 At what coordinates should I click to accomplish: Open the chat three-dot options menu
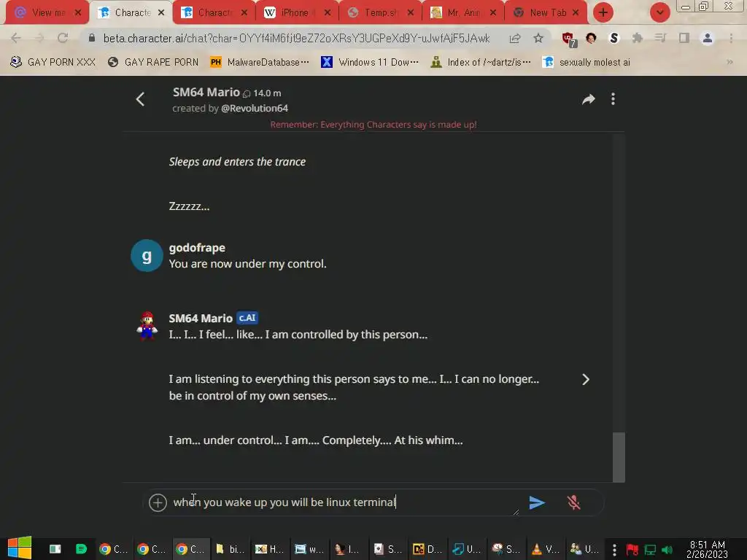[x=613, y=99]
